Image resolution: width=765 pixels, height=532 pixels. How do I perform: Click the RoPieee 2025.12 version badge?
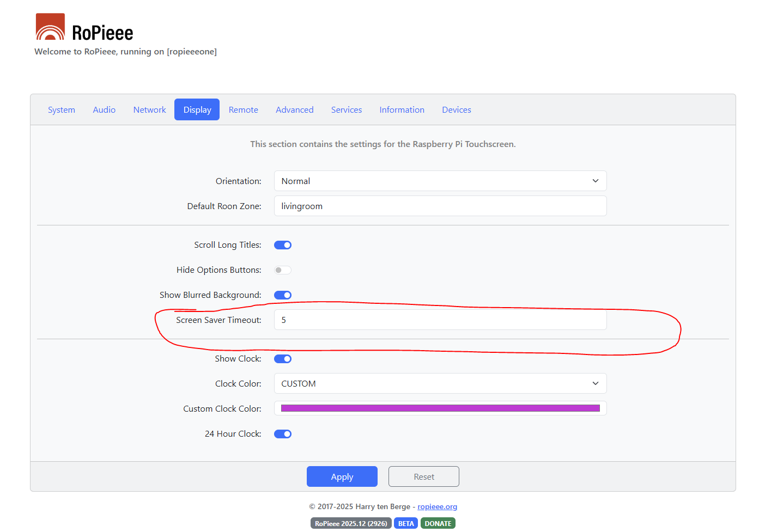pyautogui.click(x=351, y=523)
